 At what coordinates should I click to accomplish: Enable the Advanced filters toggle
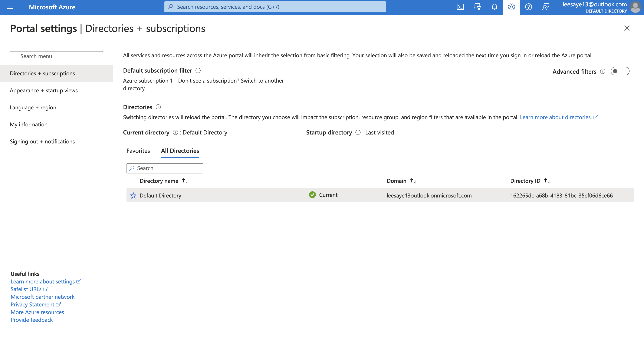(620, 71)
